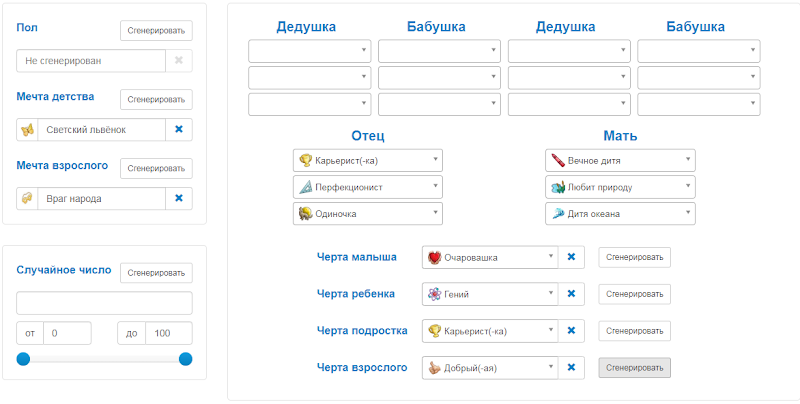Click the empty Случайное число result field
This screenshot has width=800, height=404.
pos(105,303)
